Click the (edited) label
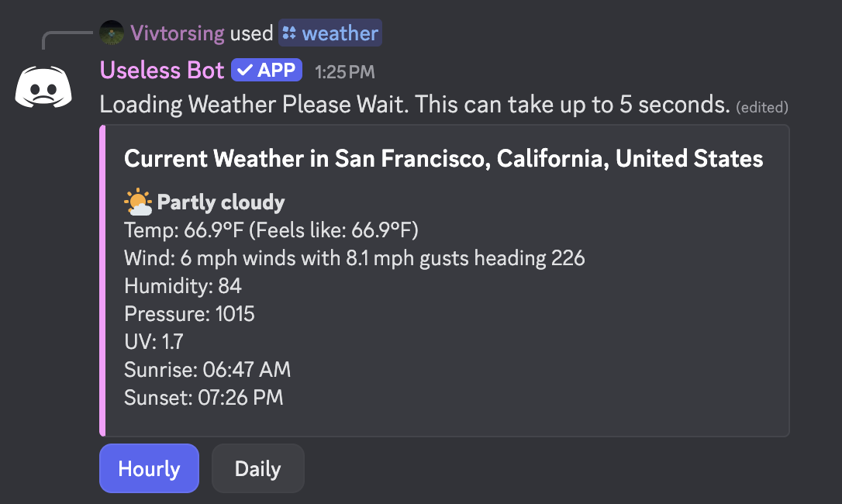The width and height of the screenshot is (842, 504). tap(762, 107)
